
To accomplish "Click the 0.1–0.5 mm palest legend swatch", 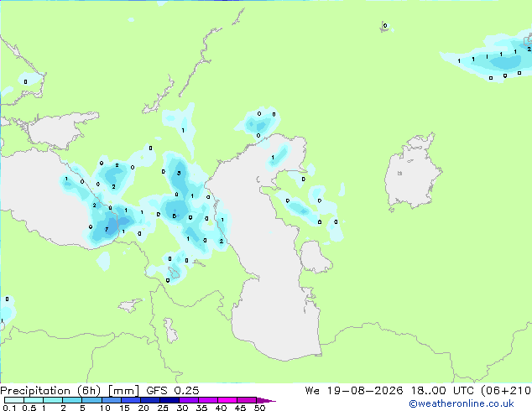I will [x=14, y=400].
